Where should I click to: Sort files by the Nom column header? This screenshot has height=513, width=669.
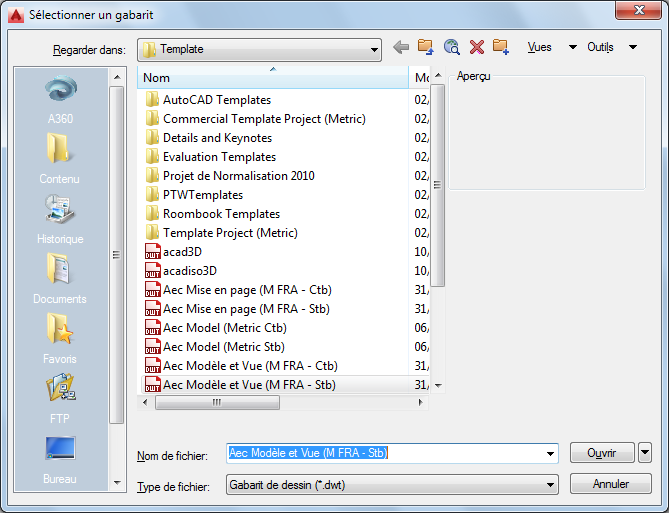pos(273,78)
